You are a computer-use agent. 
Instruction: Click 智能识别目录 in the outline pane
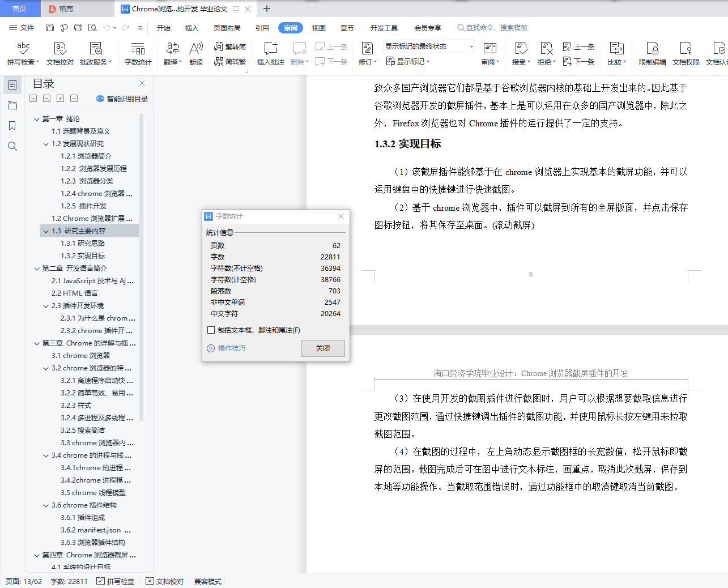coord(122,99)
